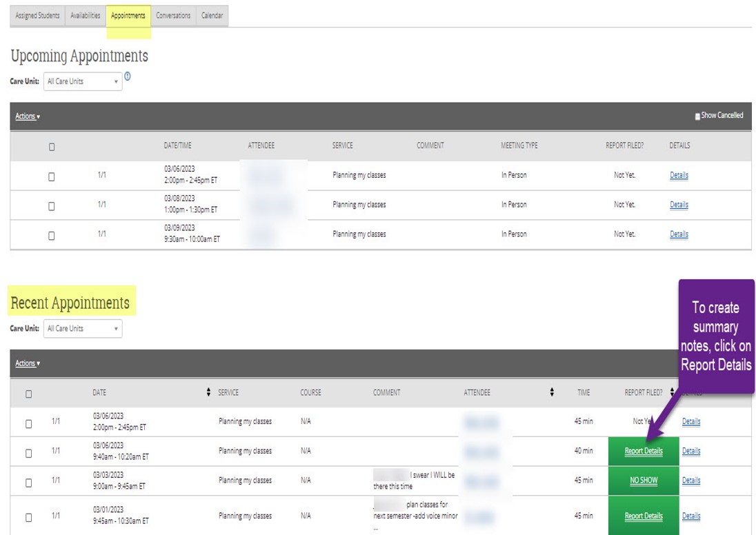Image resolution: width=756 pixels, height=535 pixels.
Task: Sort Recent Appointments by Attendee column arrows
Action: point(552,392)
